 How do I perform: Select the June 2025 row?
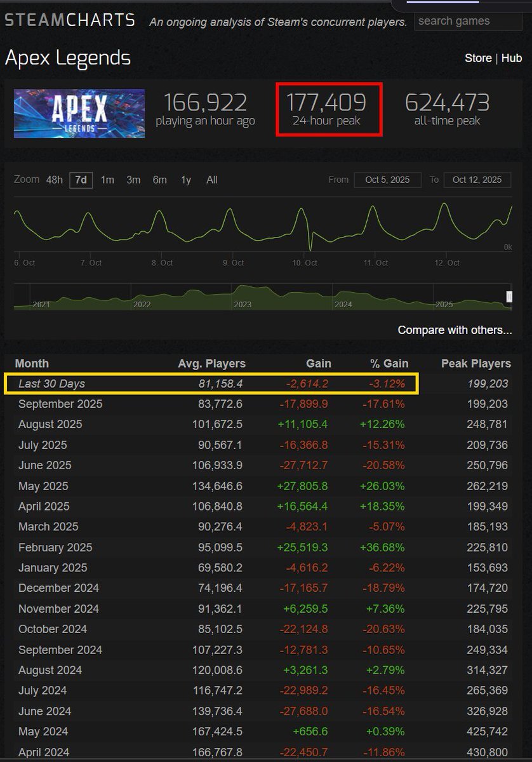tap(263, 465)
